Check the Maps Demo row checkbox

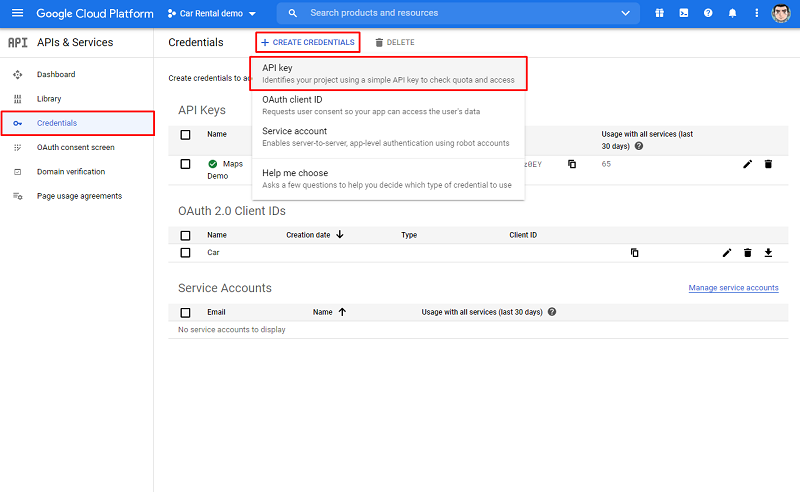click(185, 164)
